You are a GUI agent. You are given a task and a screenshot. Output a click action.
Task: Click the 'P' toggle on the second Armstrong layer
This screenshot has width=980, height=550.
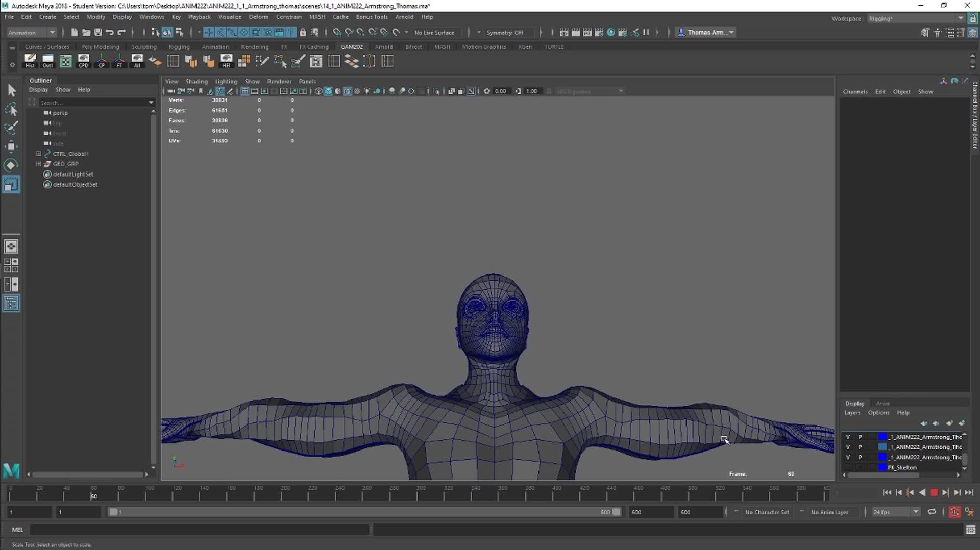pos(860,447)
